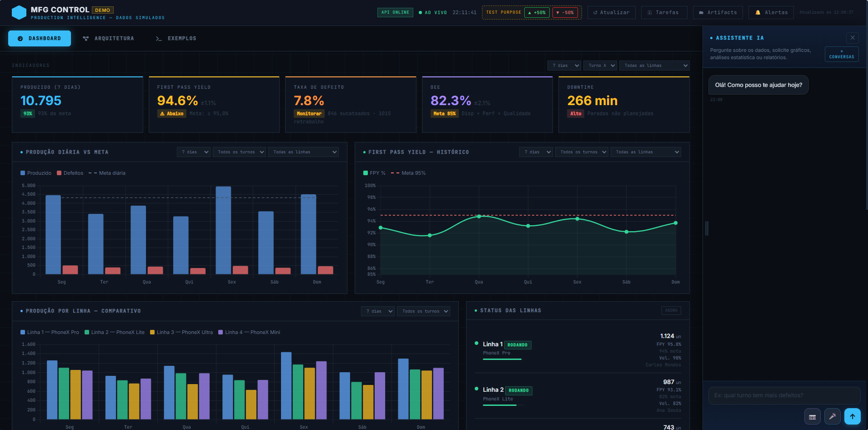The image size is (868, 430).
Task: Open the Turno A shift dropdown
Action: (600, 66)
